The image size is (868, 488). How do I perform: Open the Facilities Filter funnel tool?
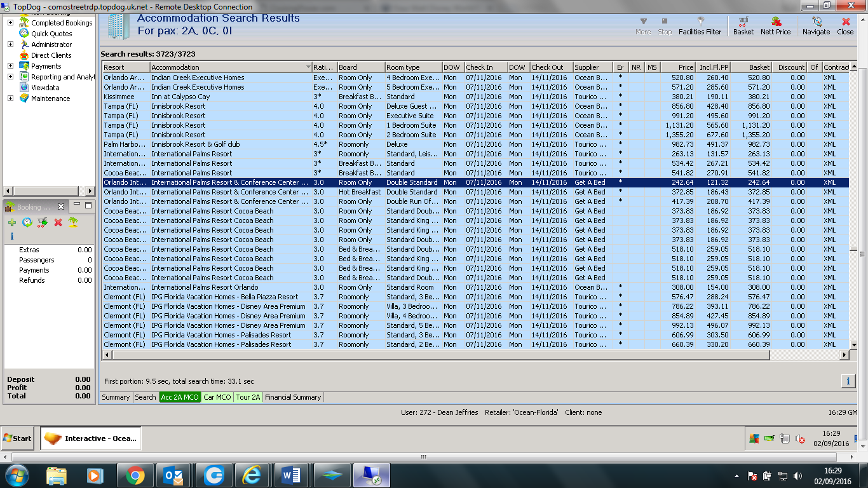(x=700, y=26)
